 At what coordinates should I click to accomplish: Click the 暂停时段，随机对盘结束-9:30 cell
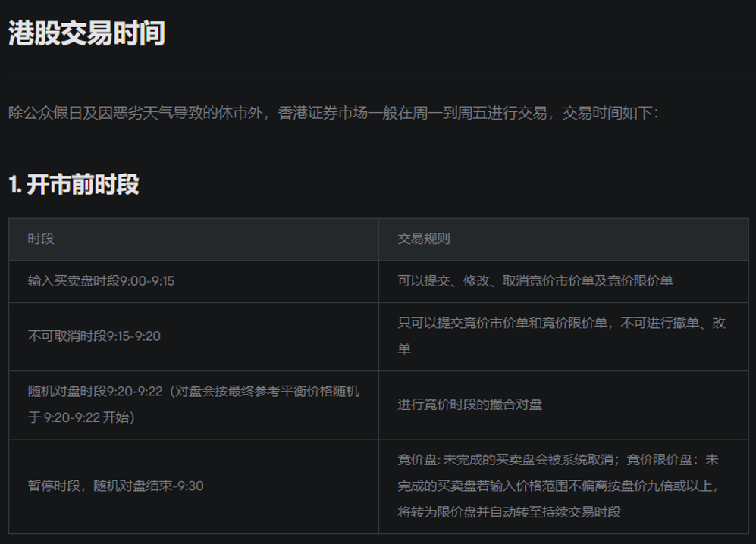(115, 486)
